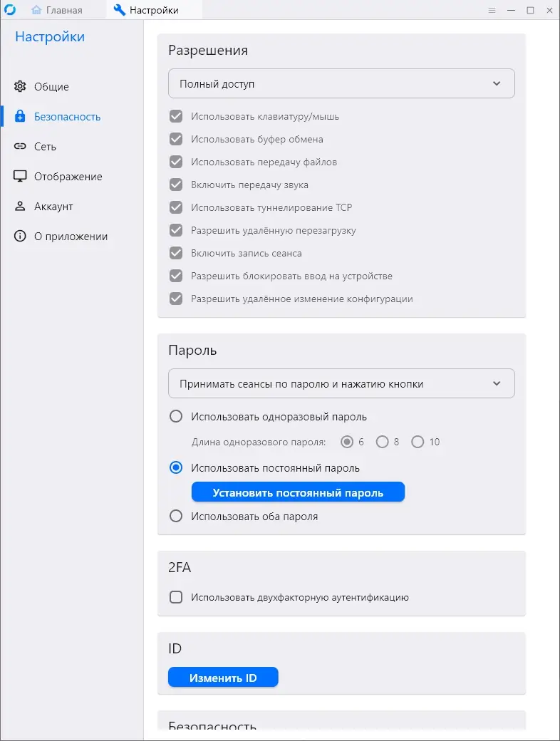The height and width of the screenshot is (741, 560).
Task: Click the RustDesk logo icon at top-left
Action: (x=10, y=10)
